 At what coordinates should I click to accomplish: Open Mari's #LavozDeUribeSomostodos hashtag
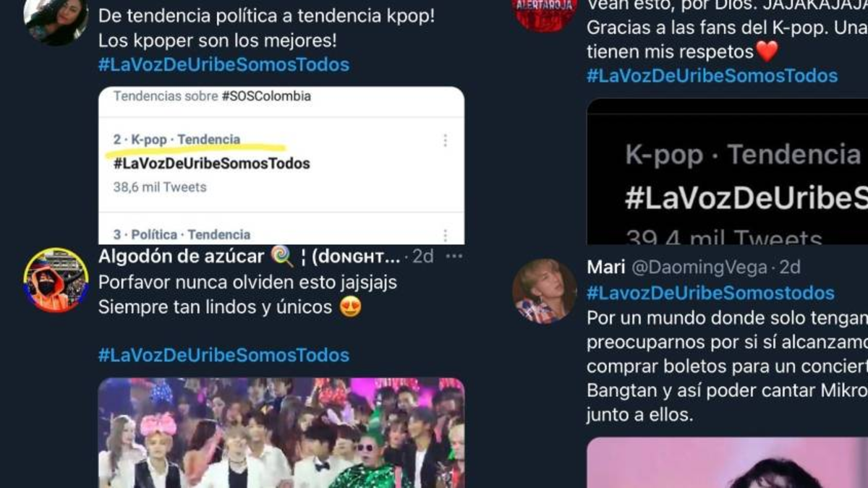click(710, 293)
